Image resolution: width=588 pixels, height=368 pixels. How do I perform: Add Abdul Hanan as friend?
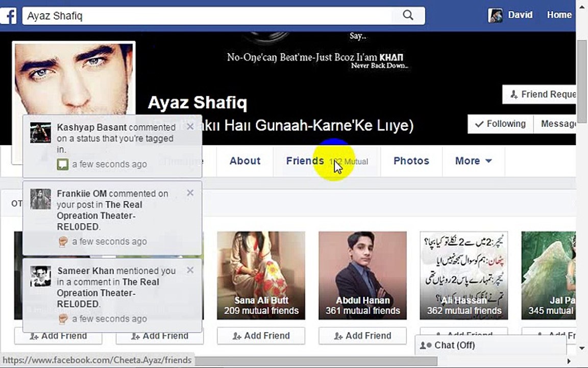[362, 336]
